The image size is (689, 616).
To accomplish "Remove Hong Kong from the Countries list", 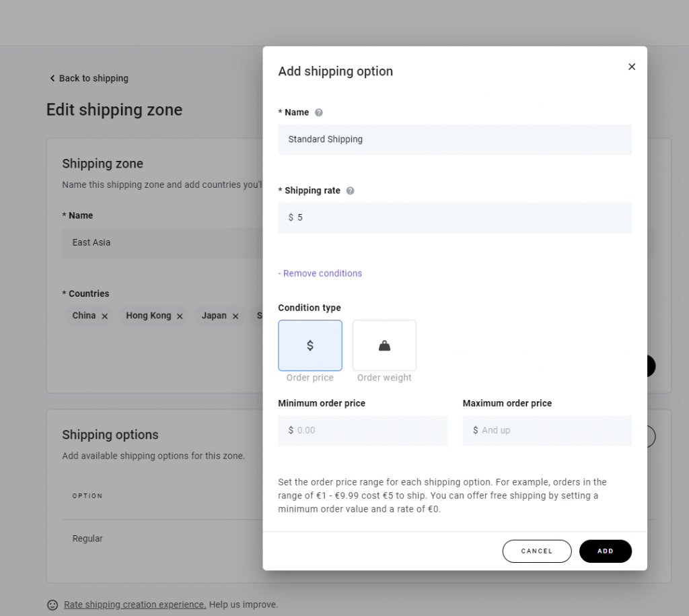I will click(x=180, y=315).
